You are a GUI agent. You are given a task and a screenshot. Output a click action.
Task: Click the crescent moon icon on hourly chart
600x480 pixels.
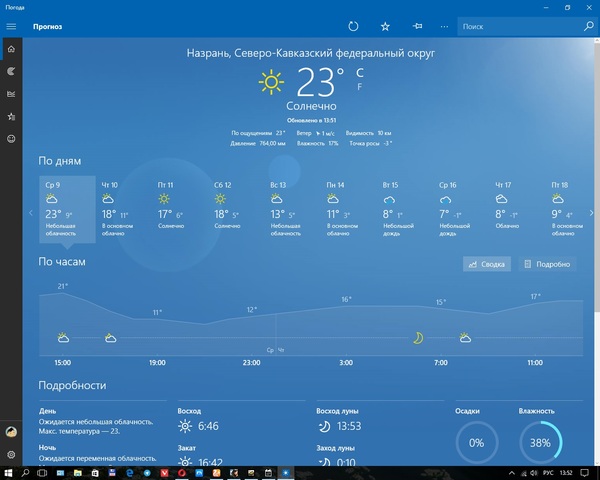[418, 338]
